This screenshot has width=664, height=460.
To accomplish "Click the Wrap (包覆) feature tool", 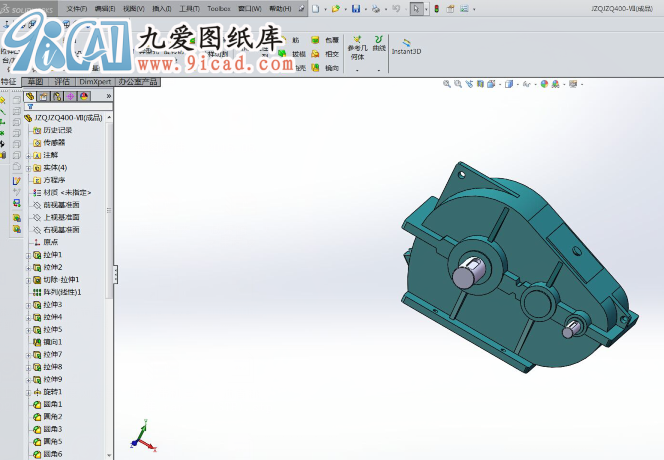I will (x=325, y=40).
